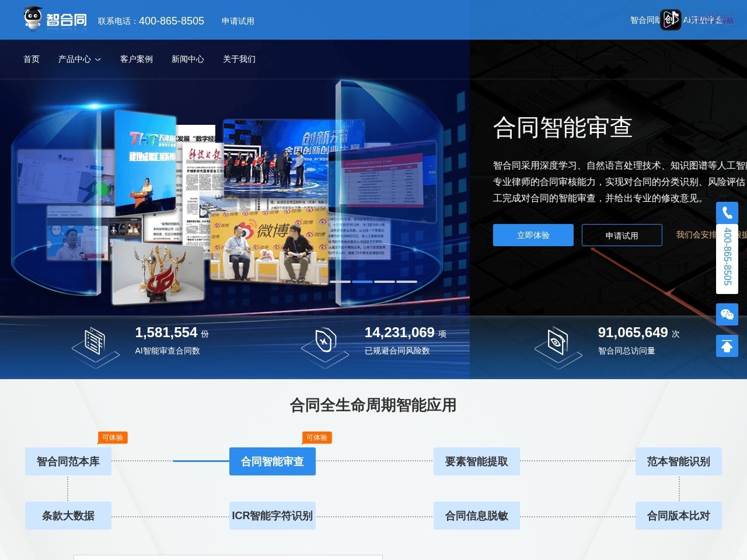Click 可体验 badge above 智合同范本库
747x560 pixels.
click(x=113, y=437)
